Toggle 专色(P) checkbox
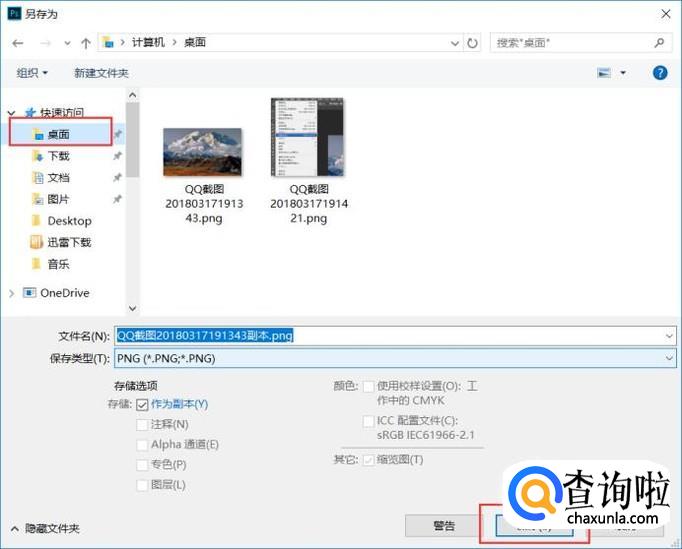The height and width of the screenshot is (549, 682). click(142, 465)
